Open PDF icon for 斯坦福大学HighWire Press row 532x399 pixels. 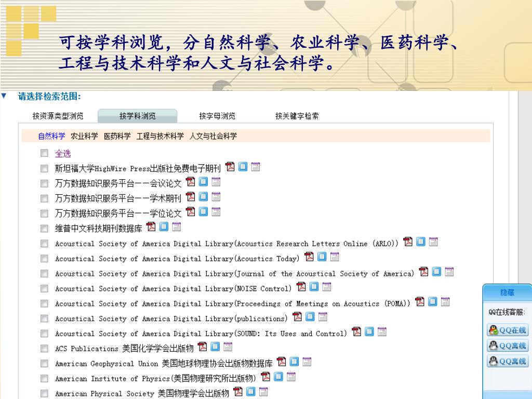click(230, 167)
